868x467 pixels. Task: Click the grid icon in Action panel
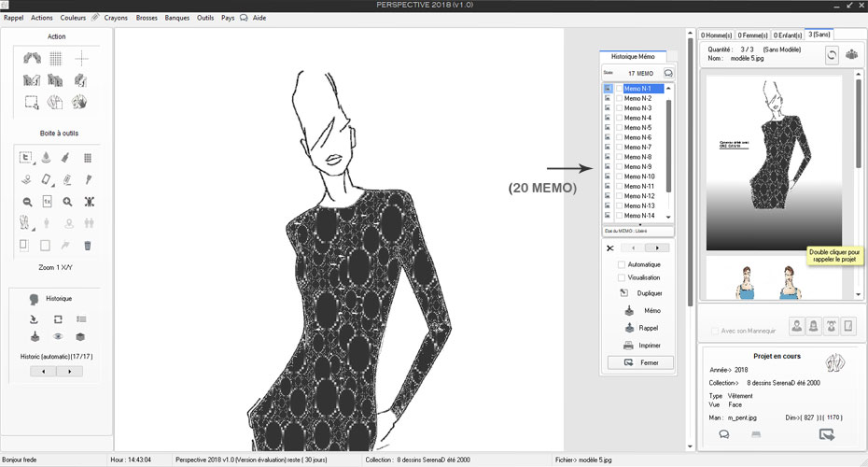coord(55,58)
